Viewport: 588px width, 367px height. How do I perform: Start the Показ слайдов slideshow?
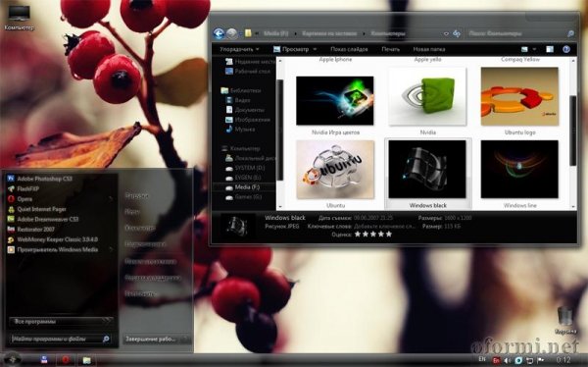[x=349, y=49]
